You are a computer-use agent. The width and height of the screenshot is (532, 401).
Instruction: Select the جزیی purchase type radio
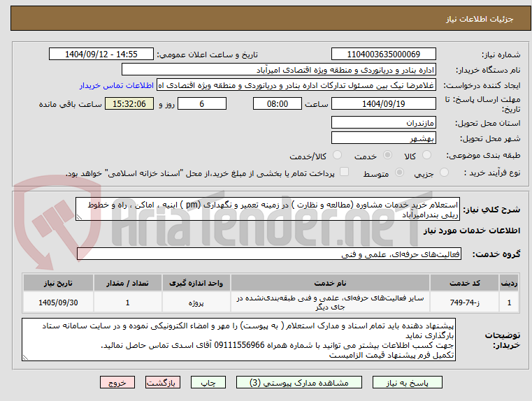point(444,172)
